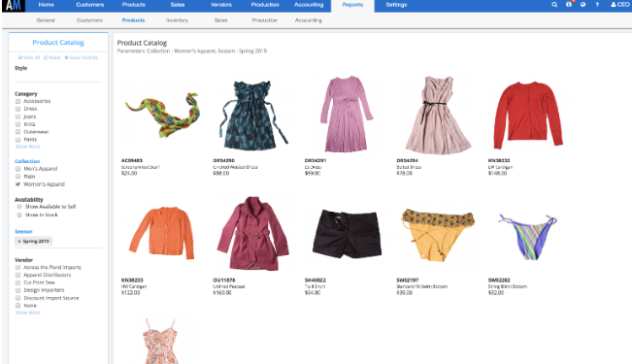The height and width of the screenshot is (364, 632).
Task: Open the pink belted dress DR54294 image
Action: [x=438, y=115]
